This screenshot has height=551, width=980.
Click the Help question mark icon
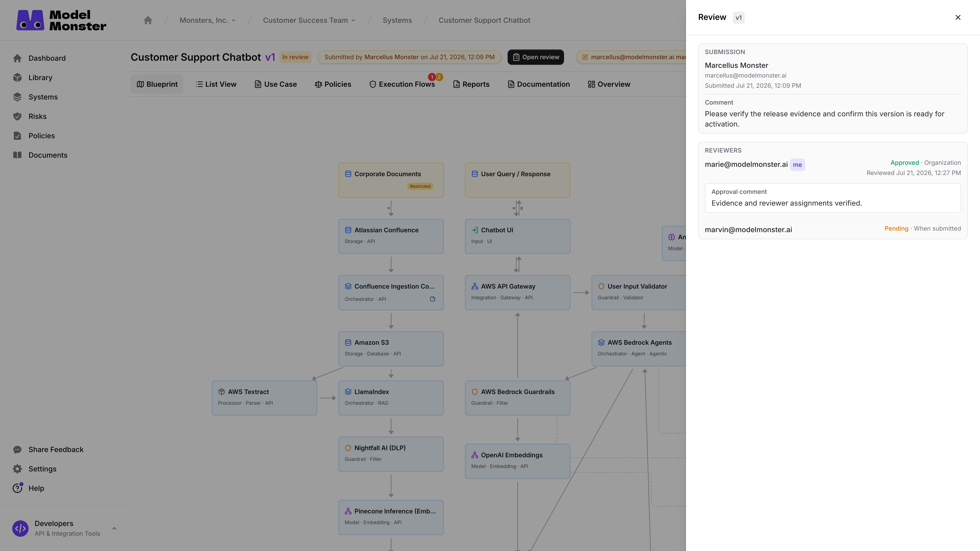(x=18, y=488)
